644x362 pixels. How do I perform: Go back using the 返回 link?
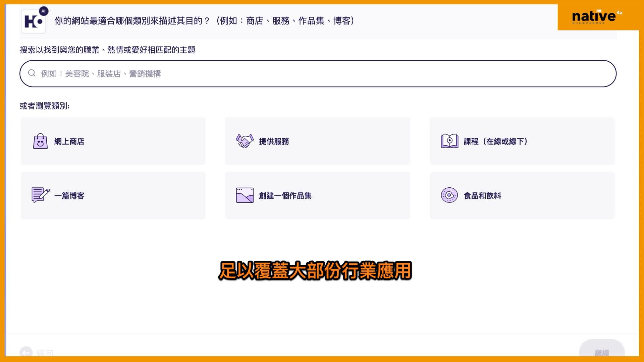pos(45,353)
